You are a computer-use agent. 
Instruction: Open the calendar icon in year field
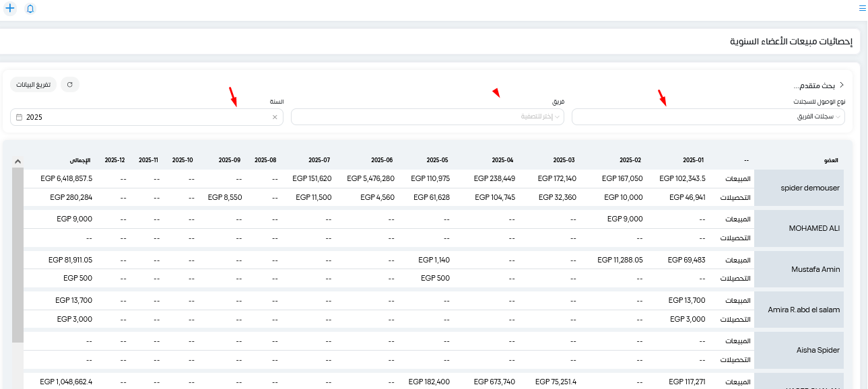click(x=19, y=117)
